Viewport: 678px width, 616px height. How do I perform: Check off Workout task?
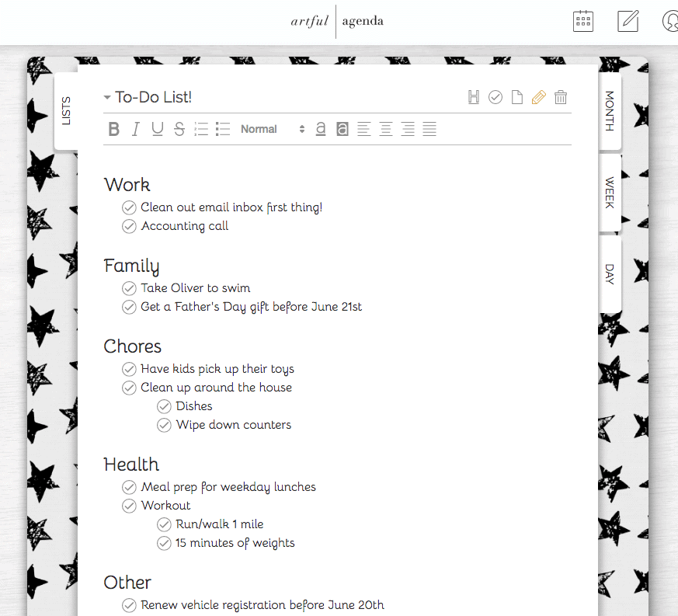pos(129,506)
